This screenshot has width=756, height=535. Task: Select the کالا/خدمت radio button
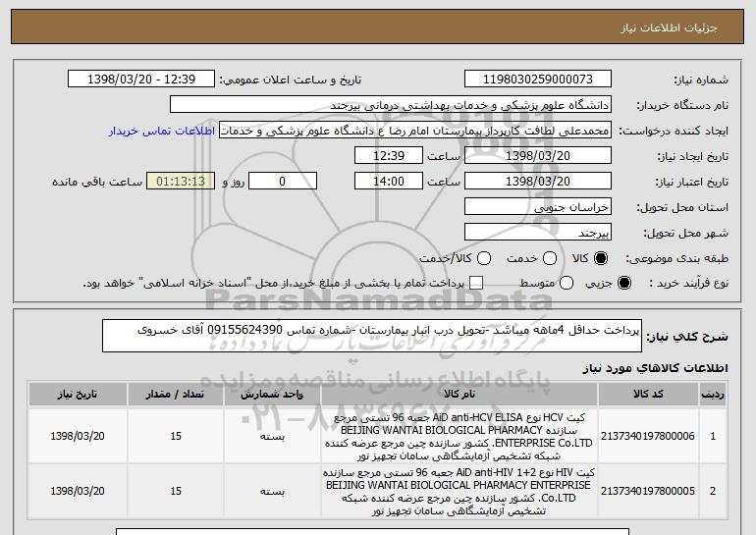(x=484, y=258)
